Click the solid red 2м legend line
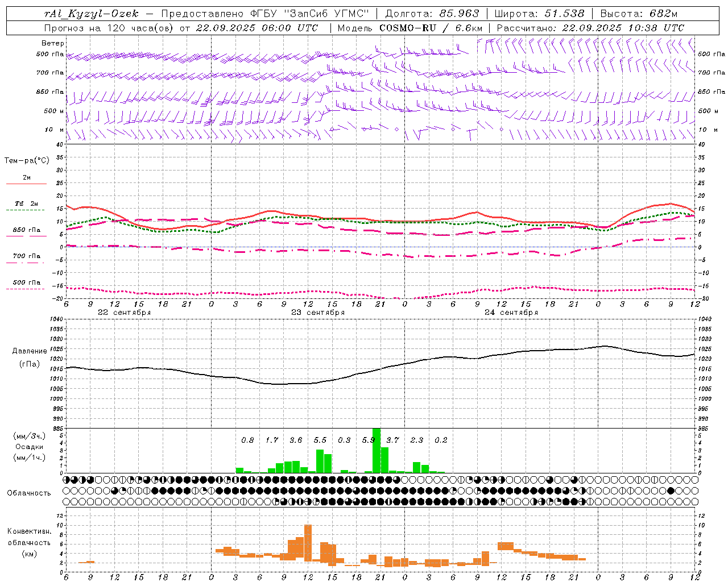 click(x=26, y=184)
